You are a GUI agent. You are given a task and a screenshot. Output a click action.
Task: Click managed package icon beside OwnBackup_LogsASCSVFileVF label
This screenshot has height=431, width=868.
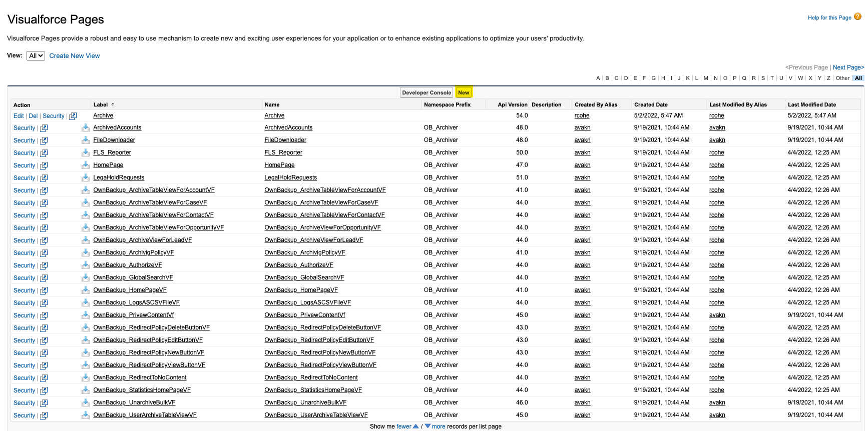tap(86, 302)
